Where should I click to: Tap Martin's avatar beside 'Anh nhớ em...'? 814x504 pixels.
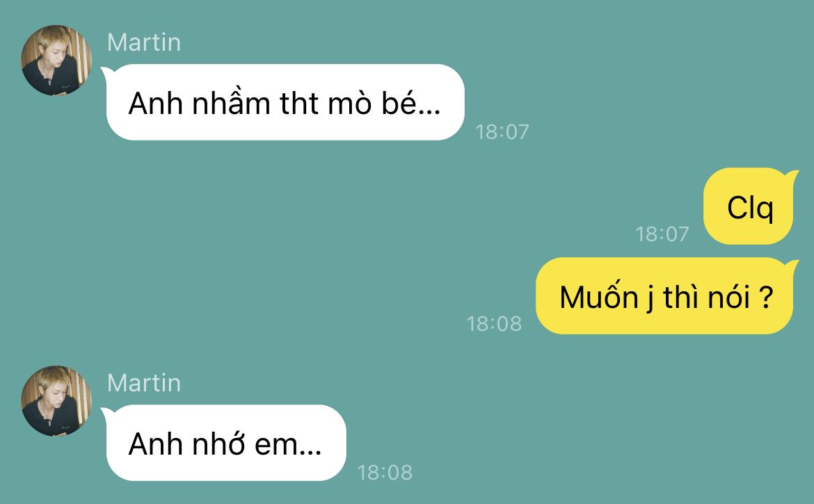56,401
